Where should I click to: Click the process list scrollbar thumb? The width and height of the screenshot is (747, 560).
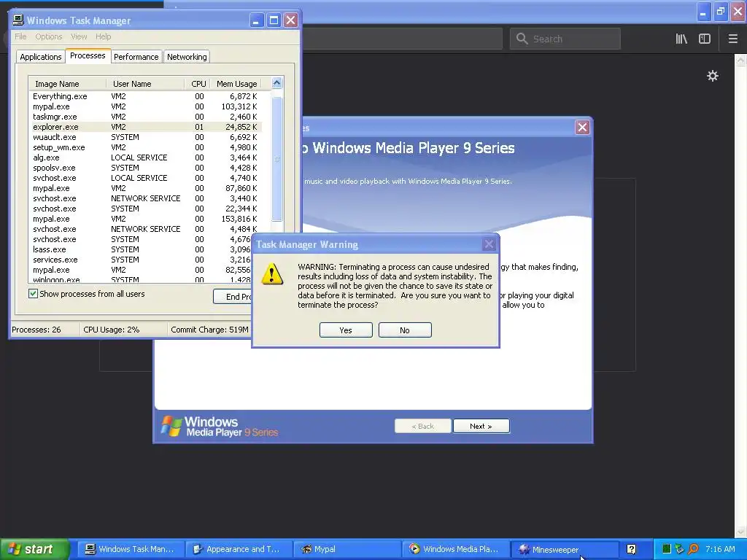(276, 158)
